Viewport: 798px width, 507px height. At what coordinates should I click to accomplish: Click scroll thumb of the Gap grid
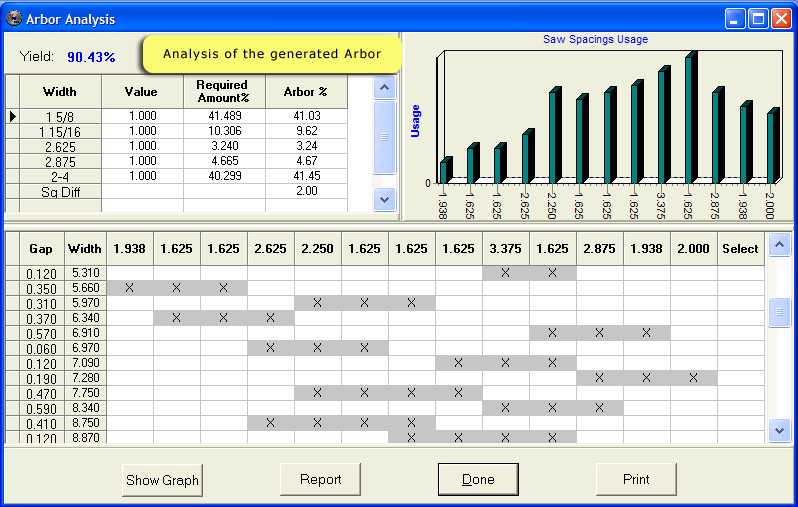coord(780,314)
